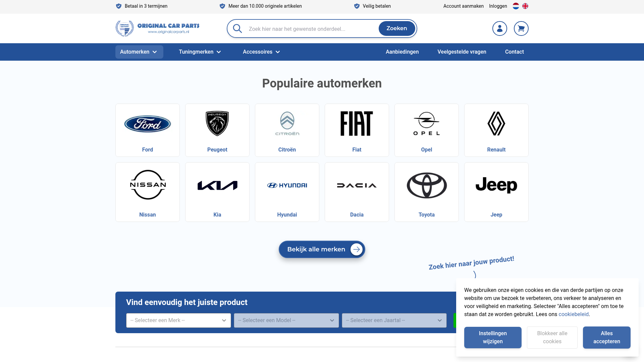The width and height of the screenshot is (644, 362).
Task: Open the 'Selecteer een Merk' dropdown
Action: pos(178,320)
